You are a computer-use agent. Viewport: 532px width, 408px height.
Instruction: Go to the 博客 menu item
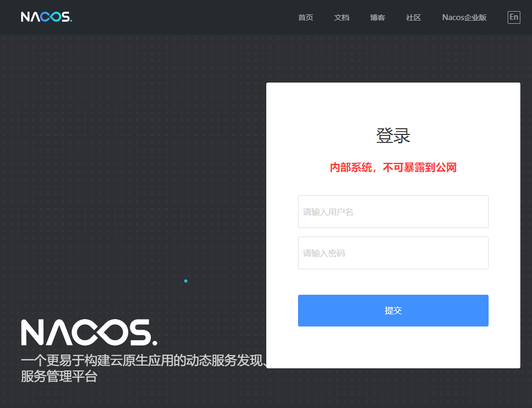point(377,17)
